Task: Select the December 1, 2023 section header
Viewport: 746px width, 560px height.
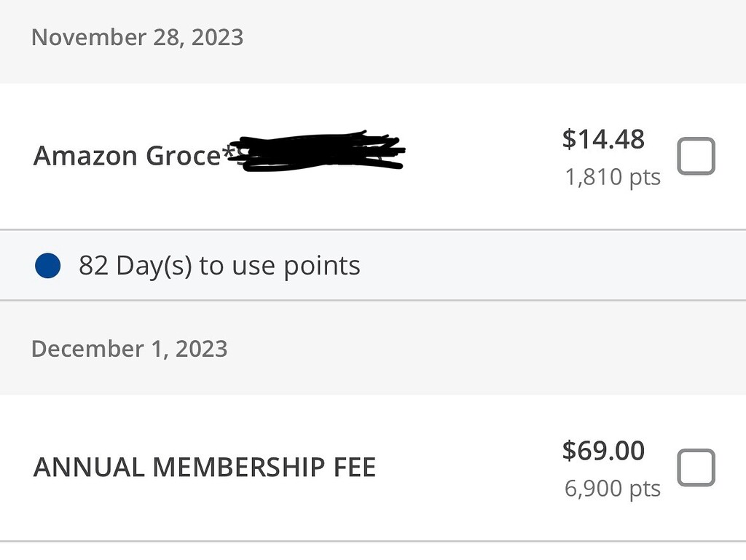Action: [x=129, y=349]
